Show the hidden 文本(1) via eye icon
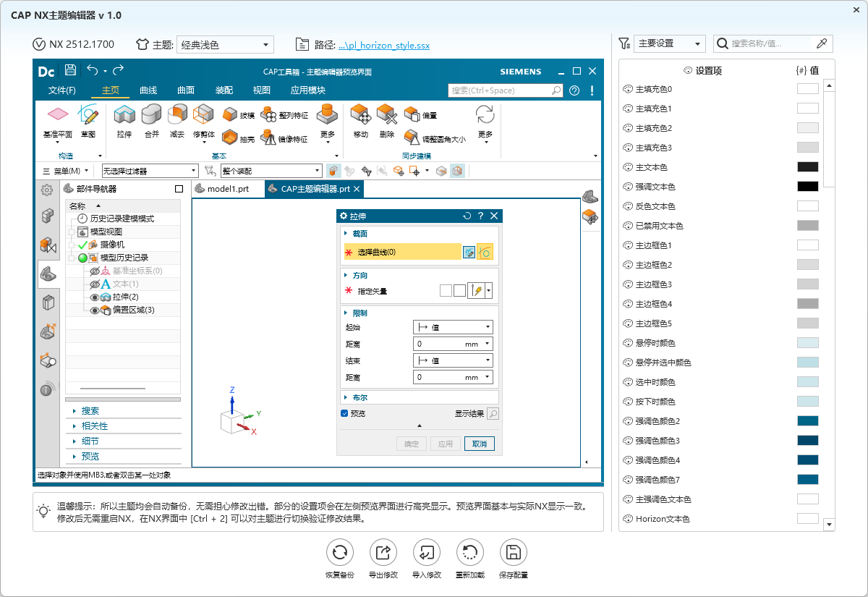This screenshot has height=597, width=868. click(x=95, y=284)
